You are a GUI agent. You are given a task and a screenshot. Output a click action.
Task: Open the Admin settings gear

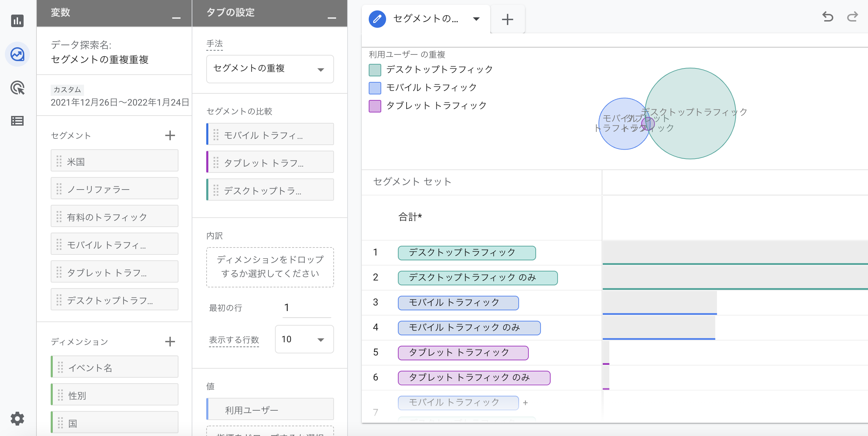17,419
